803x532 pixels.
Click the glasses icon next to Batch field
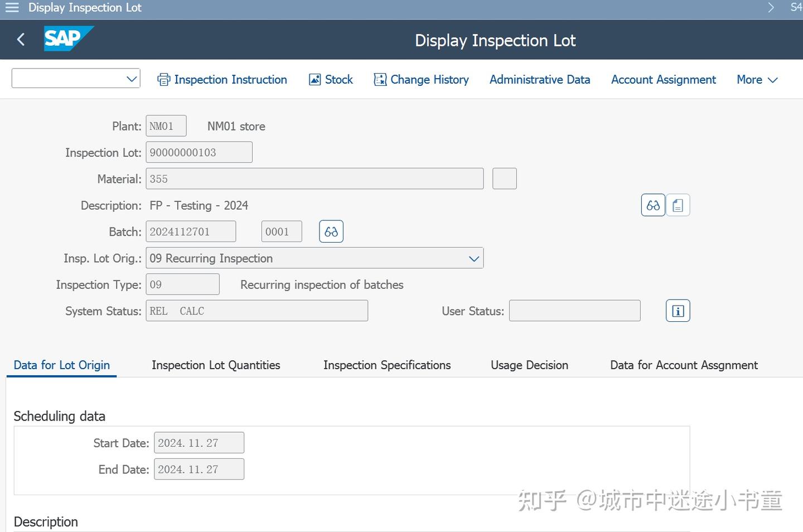pos(331,231)
